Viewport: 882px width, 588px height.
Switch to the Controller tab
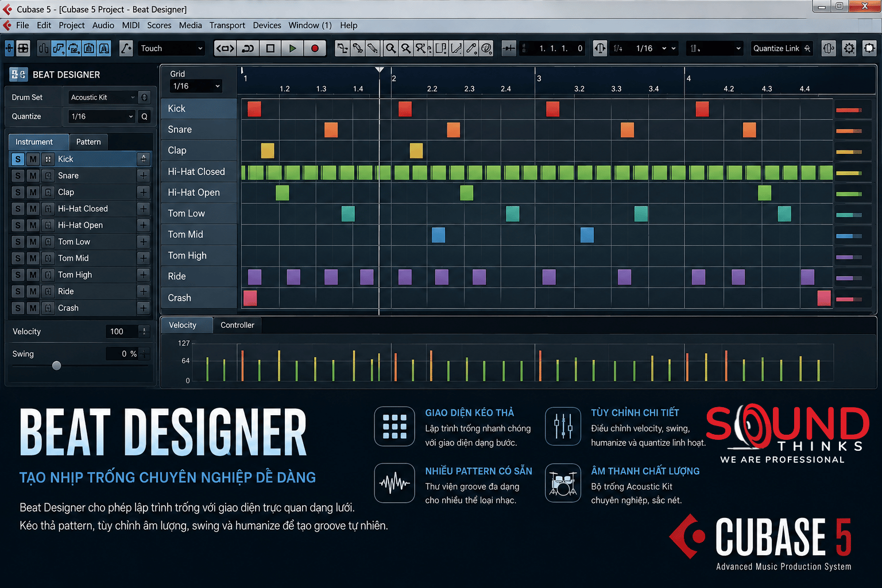pyautogui.click(x=237, y=325)
